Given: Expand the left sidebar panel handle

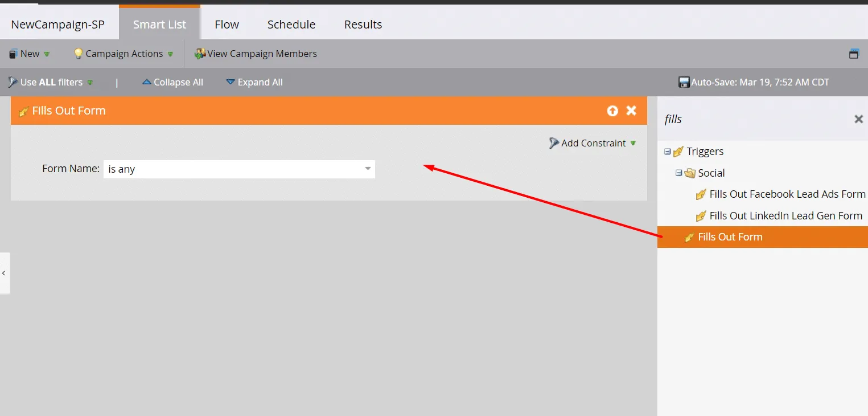Looking at the screenshot, I should point(4,273).
